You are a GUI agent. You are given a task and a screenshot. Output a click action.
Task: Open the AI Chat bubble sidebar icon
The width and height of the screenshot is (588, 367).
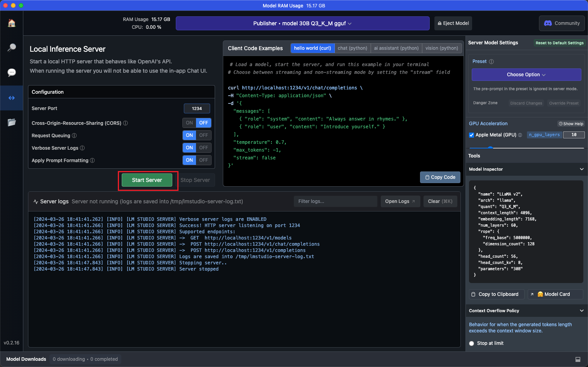click(x=12, y=72)
